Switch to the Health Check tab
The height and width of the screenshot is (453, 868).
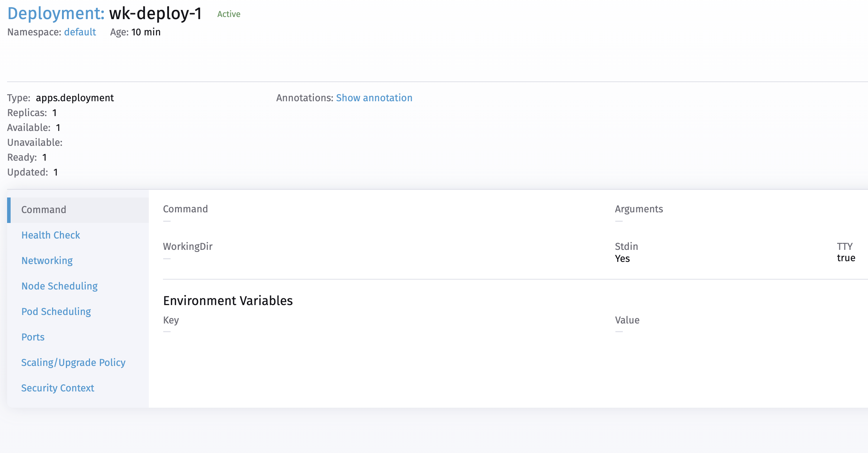click(x=51, y=235)
